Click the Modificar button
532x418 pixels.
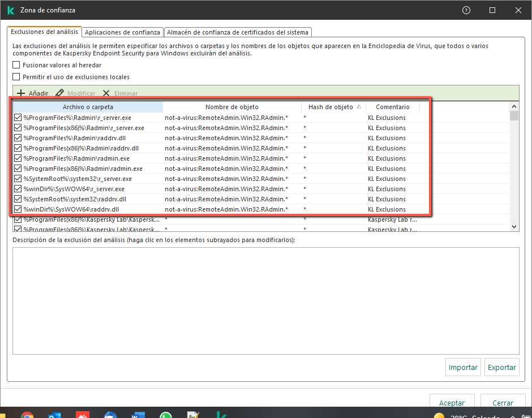pyautogui.click(x=75, y=93)
